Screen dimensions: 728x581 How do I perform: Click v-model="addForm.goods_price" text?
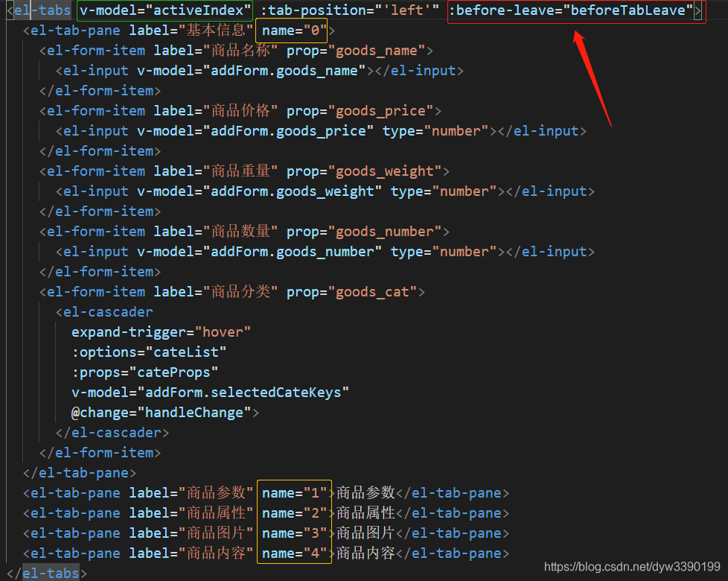click(x=255, y=131)
